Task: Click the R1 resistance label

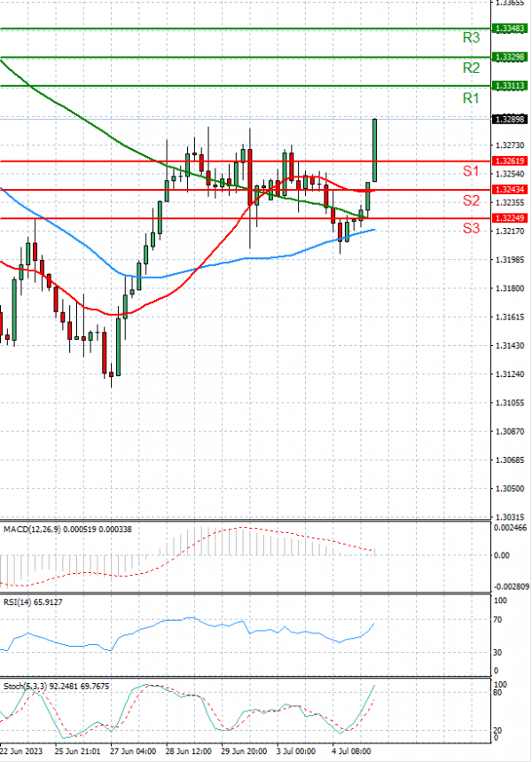Action: (x=471, y=98)
